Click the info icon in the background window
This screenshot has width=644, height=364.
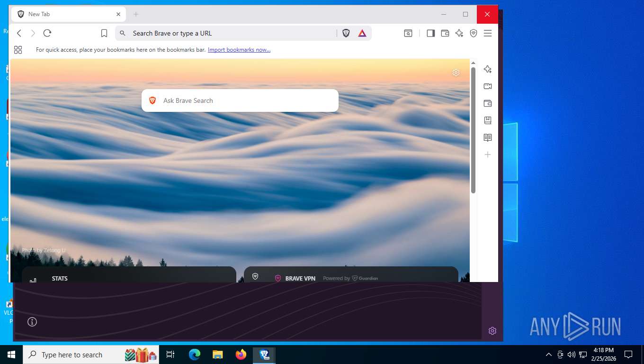coord(32,322)
